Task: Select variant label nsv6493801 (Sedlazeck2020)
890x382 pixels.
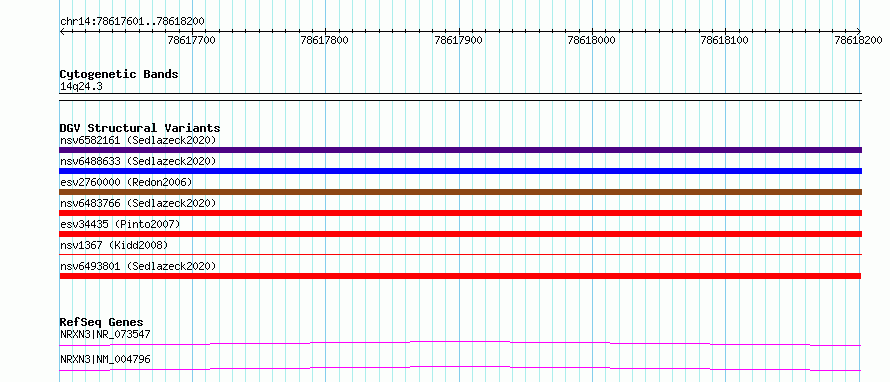Action: pyautogui.click(x=138, y=266)
